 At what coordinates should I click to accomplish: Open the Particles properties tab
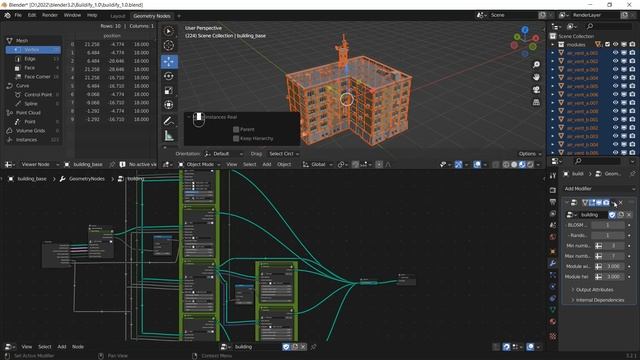pos(553,275)
